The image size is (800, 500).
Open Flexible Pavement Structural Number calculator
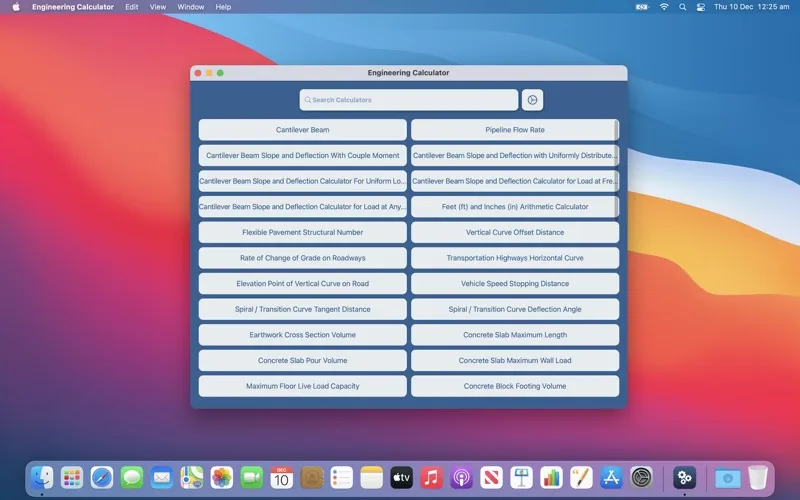302,232
